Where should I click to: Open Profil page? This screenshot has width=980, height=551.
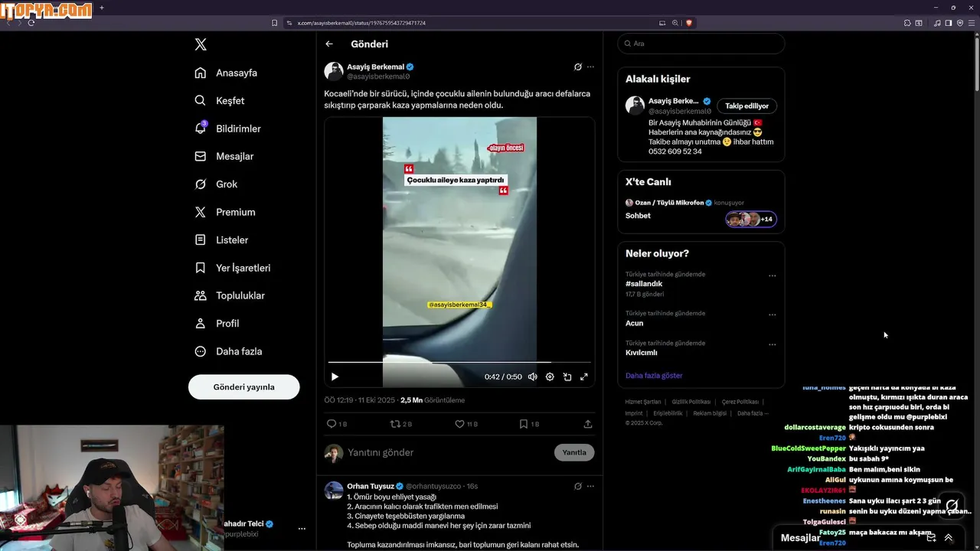coord(217,323)
